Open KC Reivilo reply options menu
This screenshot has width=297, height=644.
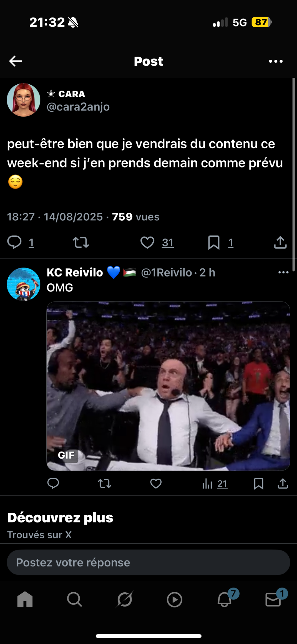(283, 272)
